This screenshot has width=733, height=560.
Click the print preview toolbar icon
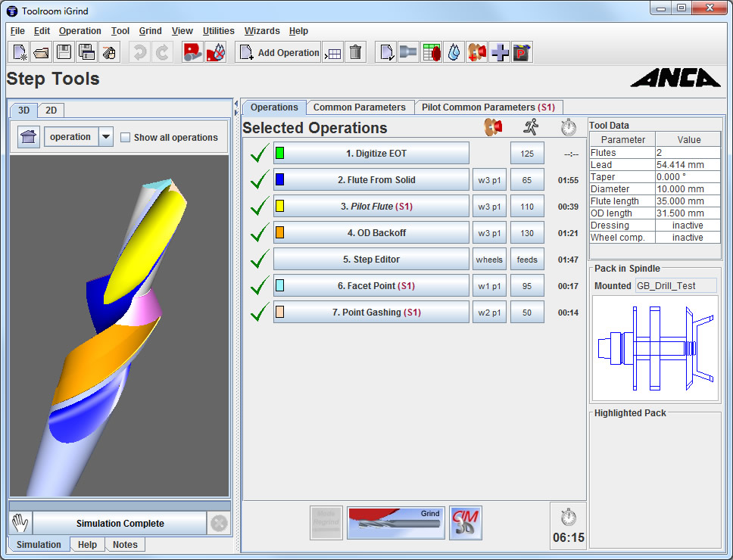coord(108,52)
